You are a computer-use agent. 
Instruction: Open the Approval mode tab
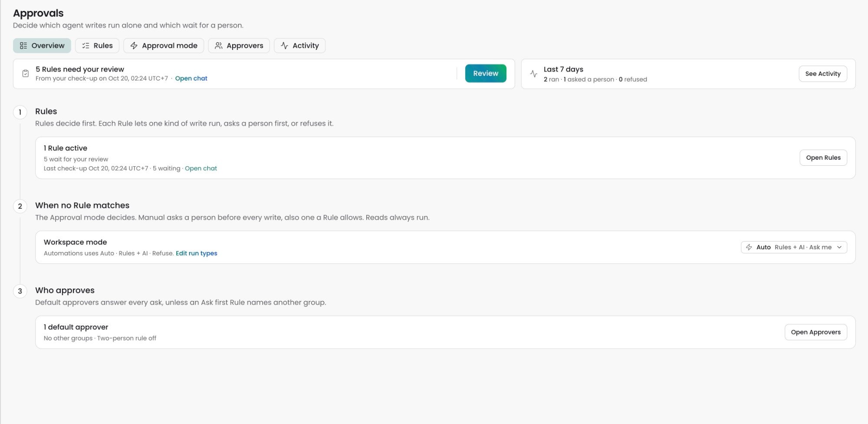tap(164, 46)
